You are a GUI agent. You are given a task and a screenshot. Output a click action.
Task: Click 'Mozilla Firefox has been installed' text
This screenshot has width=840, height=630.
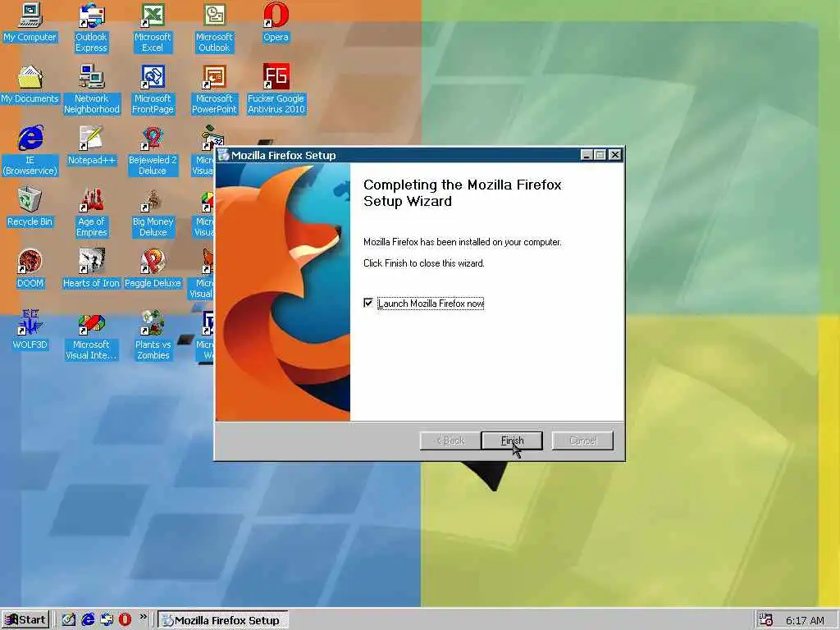(x=463, y=242)
